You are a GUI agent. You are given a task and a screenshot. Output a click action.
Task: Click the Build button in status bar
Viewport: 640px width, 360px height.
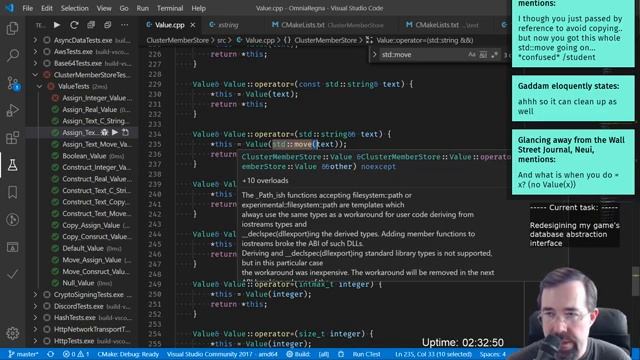pyautogui.click(x=298, y=354)
